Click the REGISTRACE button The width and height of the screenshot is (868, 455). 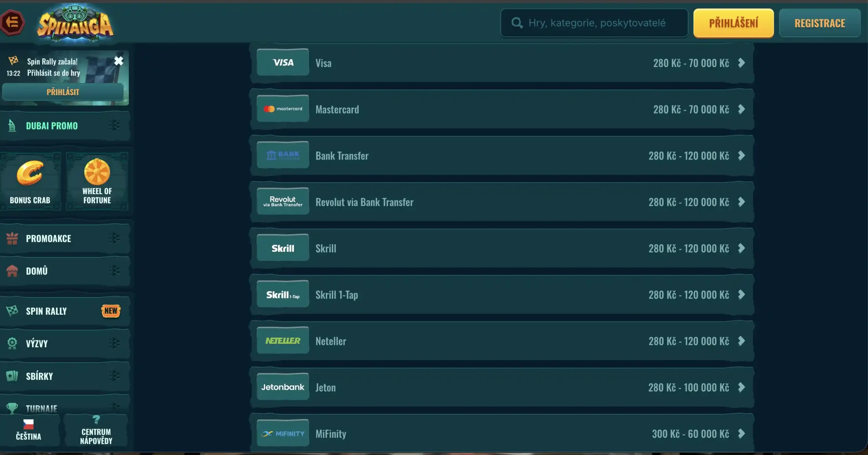click(x=820, y=23)
